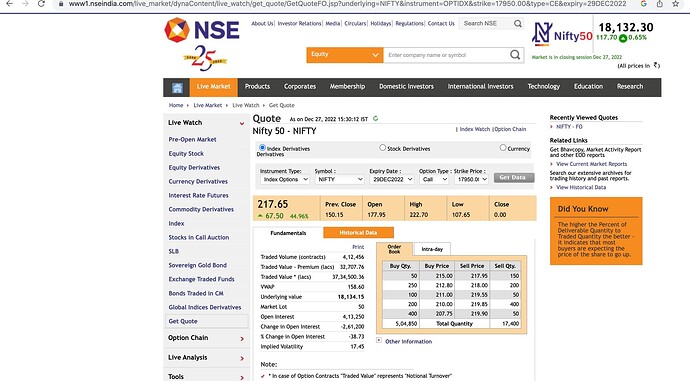Click the 25 years anniversary logo
This screenshot has width=690, height=381.
205,58
